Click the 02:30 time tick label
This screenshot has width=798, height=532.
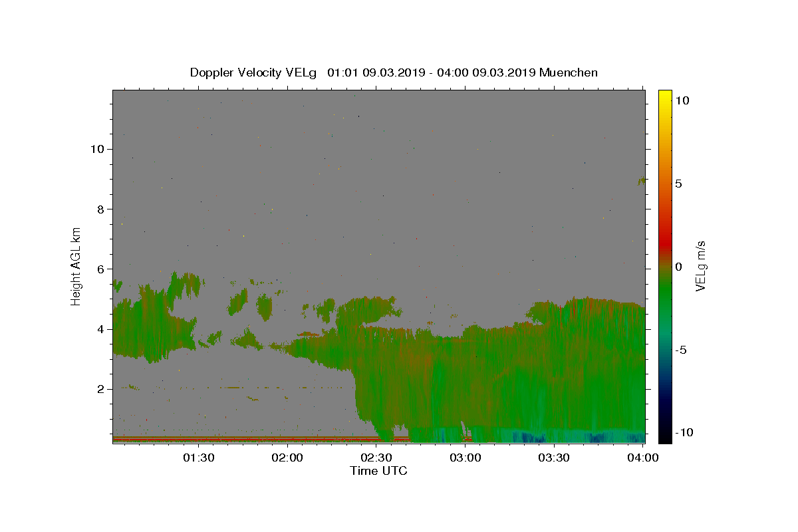[376, 458]
